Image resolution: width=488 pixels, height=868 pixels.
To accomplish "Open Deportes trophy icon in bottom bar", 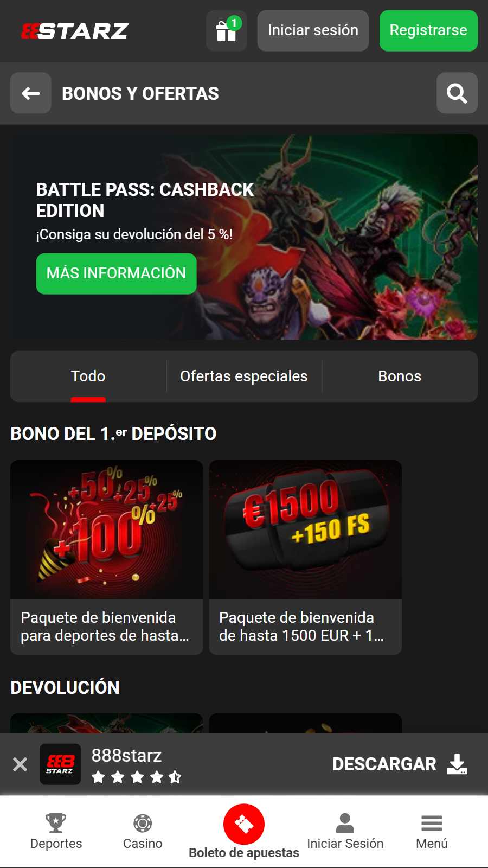I will point(56,823).
